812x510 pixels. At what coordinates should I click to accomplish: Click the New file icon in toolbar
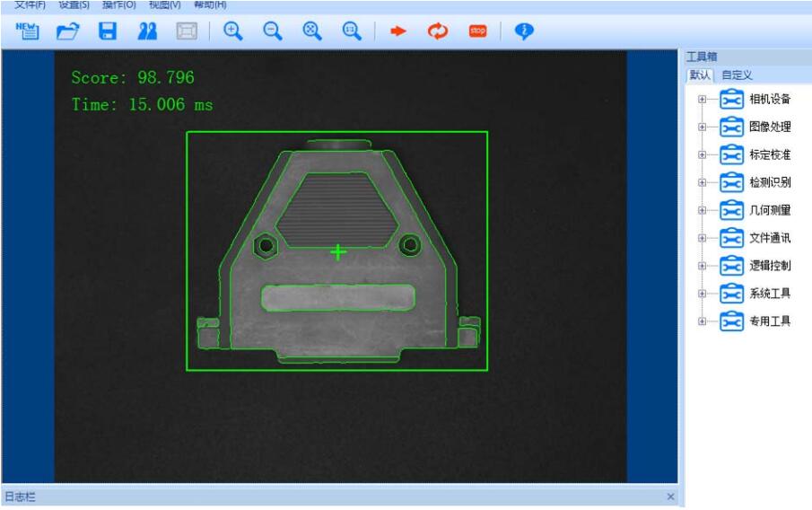point(26,31)
